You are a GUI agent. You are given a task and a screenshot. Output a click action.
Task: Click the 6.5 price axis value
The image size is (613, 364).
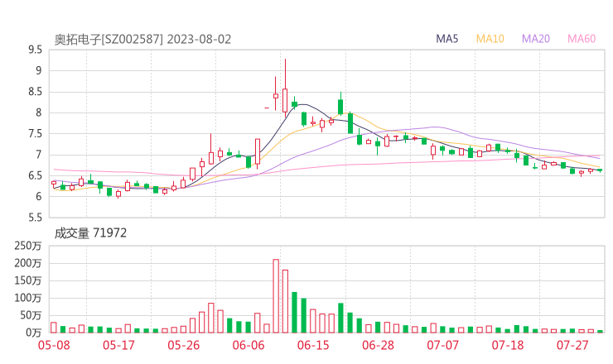click(x=35, y=175)
